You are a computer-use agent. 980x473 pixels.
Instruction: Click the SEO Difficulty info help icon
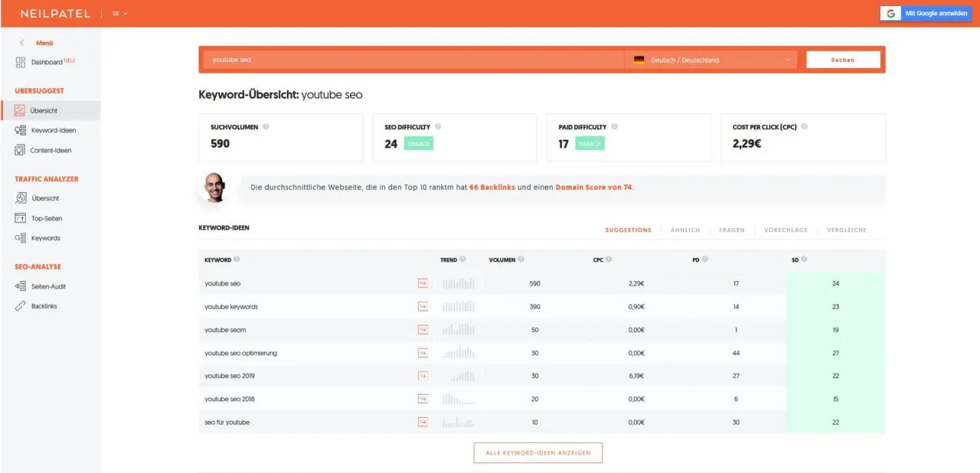point(438,127)
